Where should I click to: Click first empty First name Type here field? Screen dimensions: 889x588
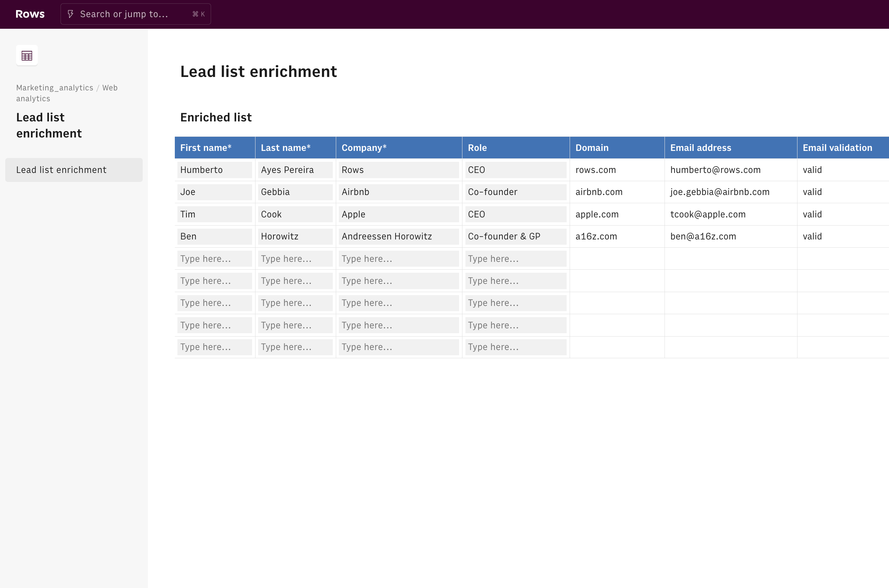tap(214, 259)
